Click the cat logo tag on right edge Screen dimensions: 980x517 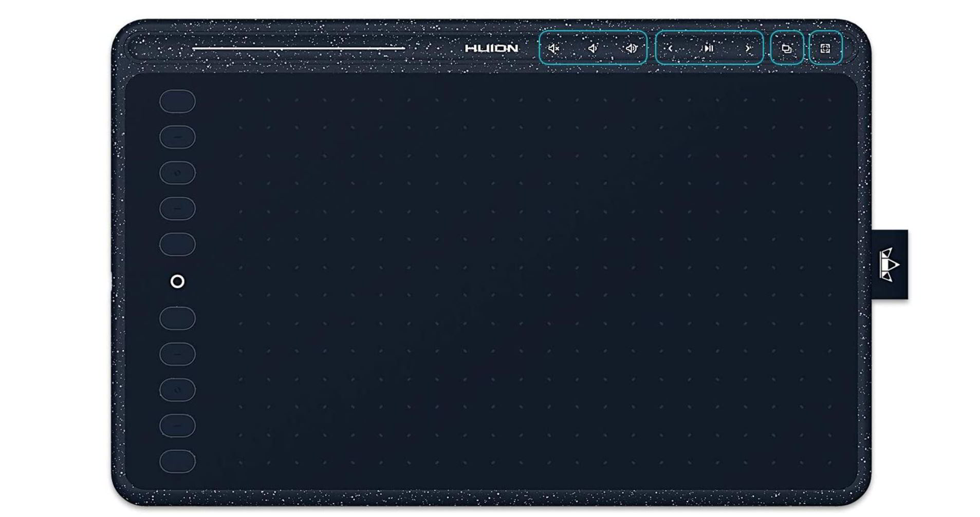[890, 264]
